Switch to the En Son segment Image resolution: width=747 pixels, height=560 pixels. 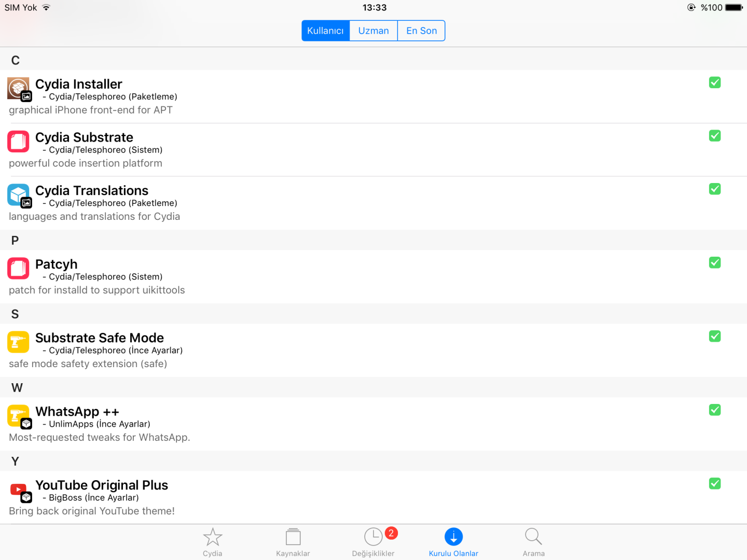coord(421,31)
